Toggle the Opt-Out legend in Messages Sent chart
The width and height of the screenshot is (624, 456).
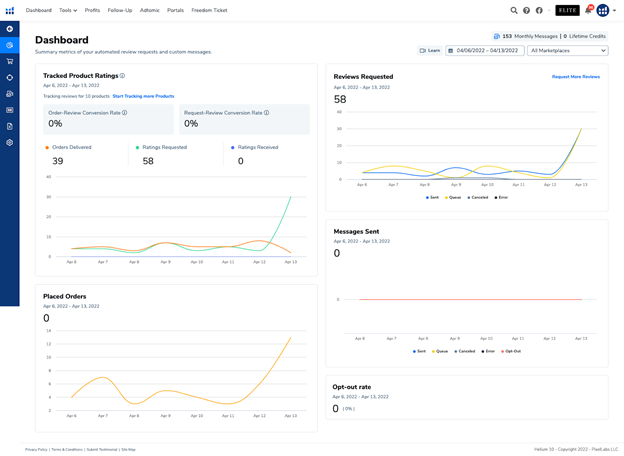pyautogui.click(x=511, y=351)
